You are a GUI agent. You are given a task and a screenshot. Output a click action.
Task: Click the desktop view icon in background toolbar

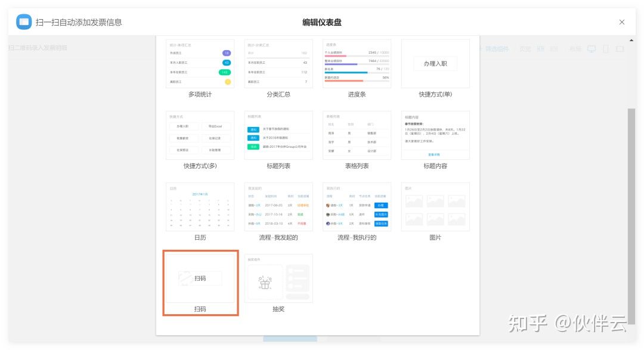coord(592,49)
